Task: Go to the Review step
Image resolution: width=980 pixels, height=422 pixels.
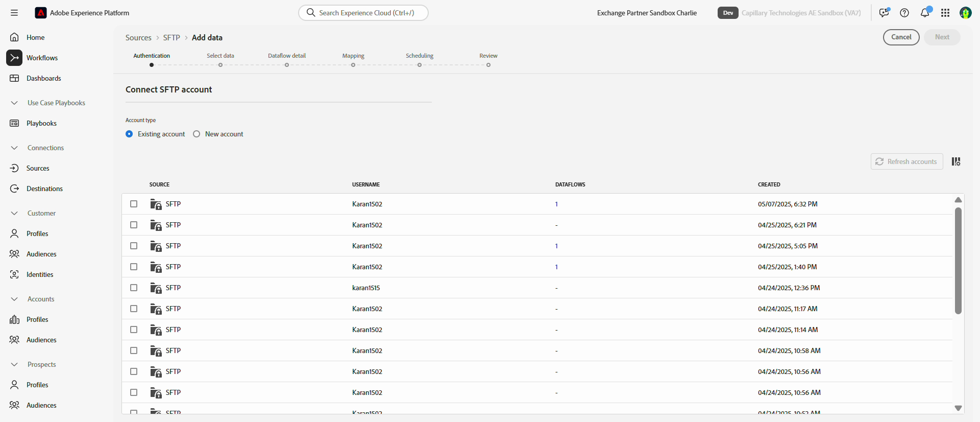Action: point(488,60)
